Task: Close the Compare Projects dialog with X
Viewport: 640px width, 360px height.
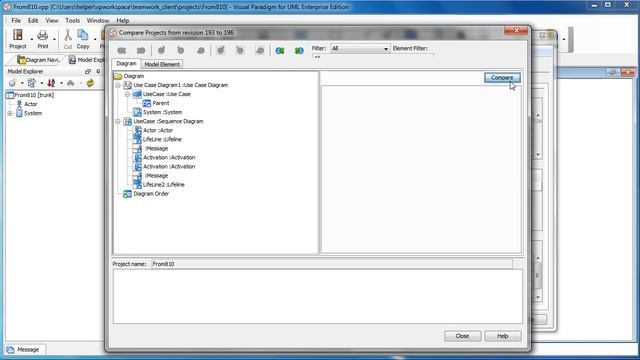Action: coord(516,31)
